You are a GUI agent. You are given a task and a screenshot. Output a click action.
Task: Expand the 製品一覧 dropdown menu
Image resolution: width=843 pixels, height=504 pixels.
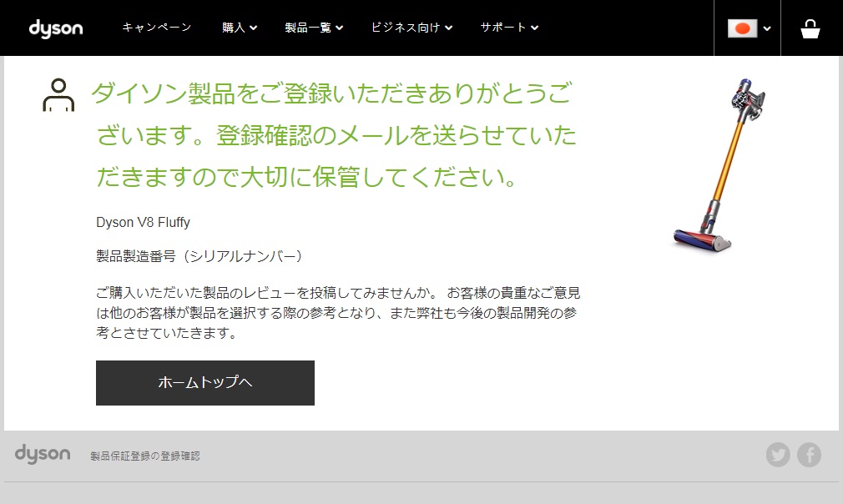tap(314, 28)
